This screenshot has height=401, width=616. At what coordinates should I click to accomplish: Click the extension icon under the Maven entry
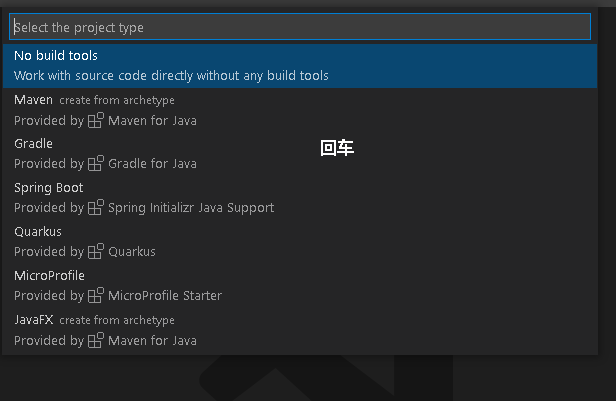click(96, 121)
